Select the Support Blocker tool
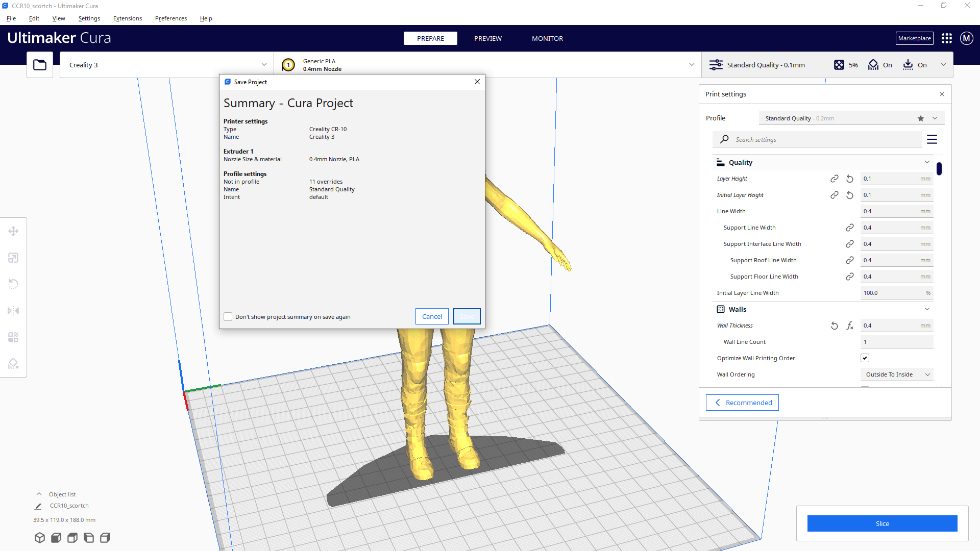The width and height of the screenshot is (980, 551). click(x=13, y=363)
